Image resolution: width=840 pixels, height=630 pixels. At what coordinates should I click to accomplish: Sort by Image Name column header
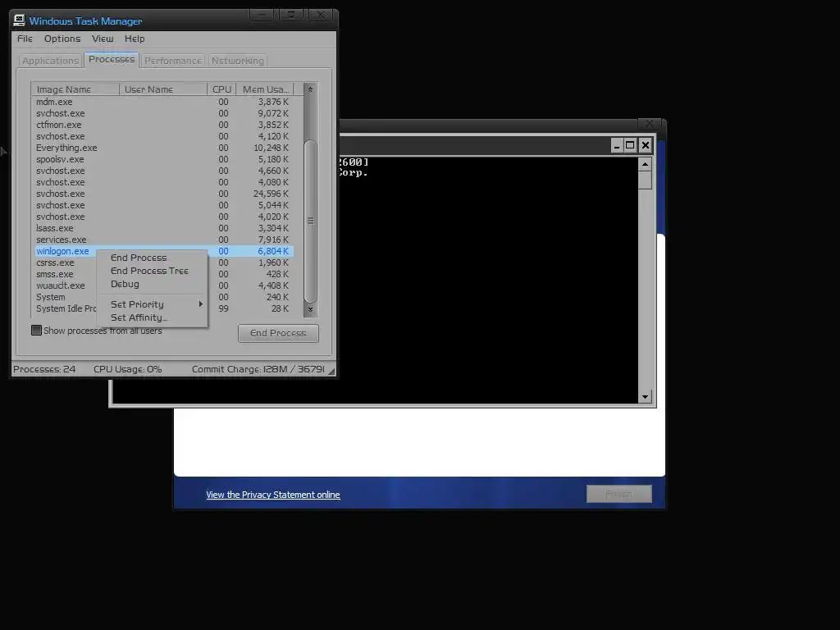pyautogui.click(x=75, y=89)
